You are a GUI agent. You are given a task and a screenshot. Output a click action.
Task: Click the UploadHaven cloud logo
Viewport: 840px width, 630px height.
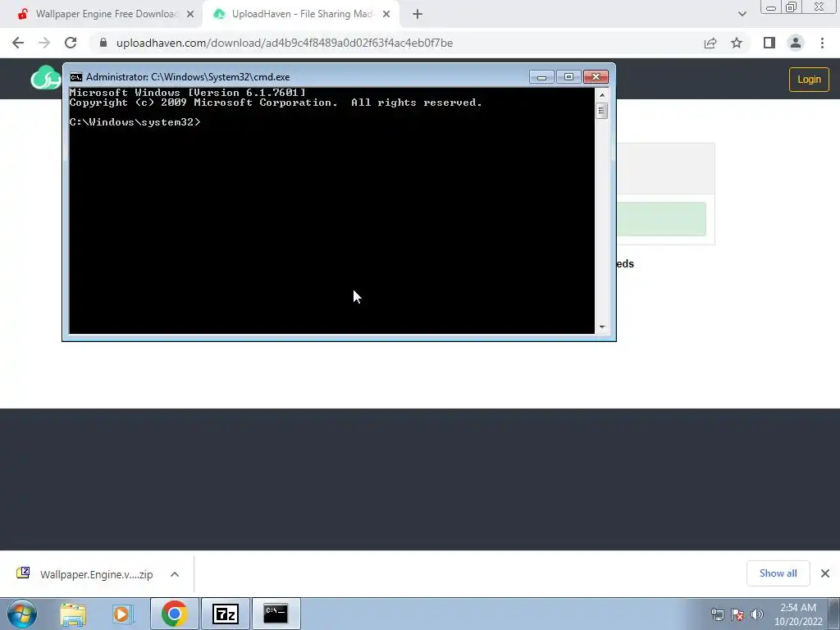(x=46, y=78)
